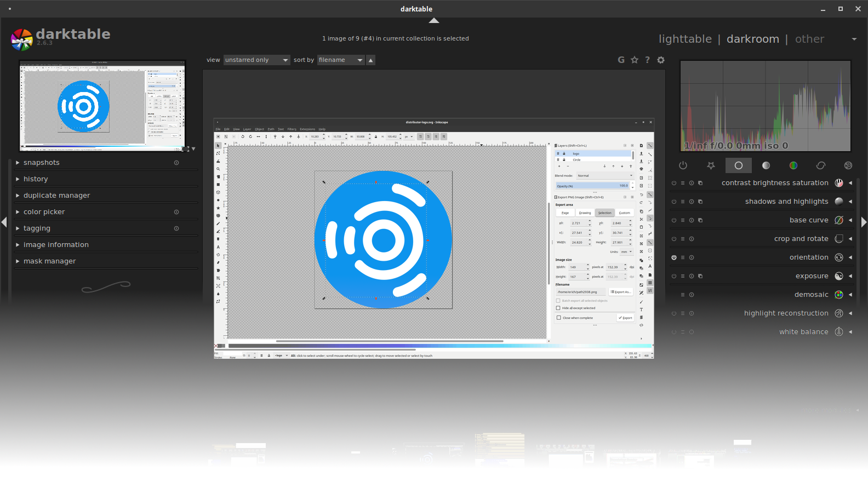This screenshot has width=868, height=499.
Task: Open global preferences gear icon
Action: click(661, 60)
